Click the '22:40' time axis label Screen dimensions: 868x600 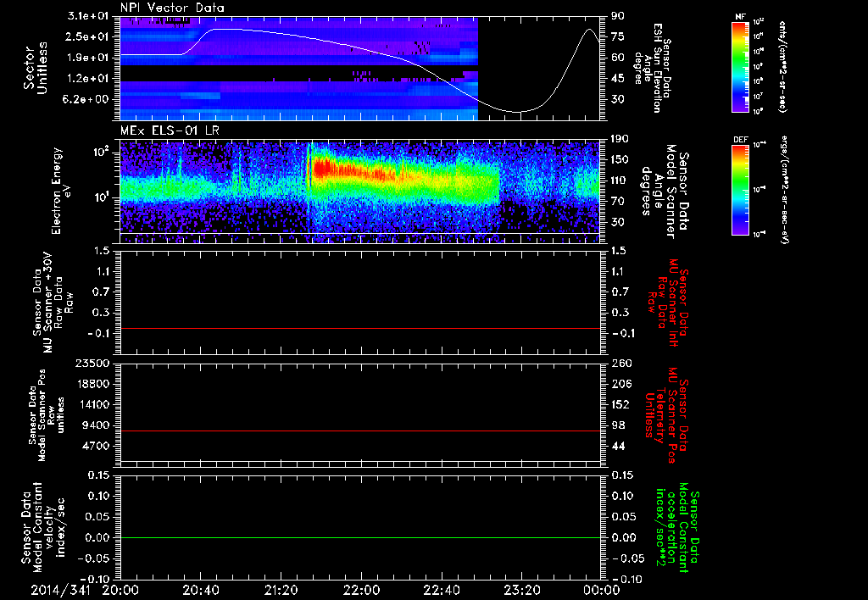tap(441, 590)
